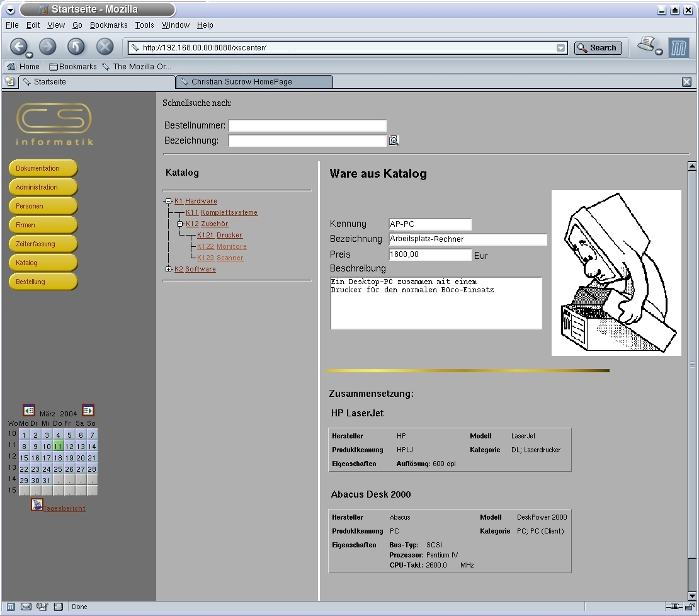This screenshot has width=699, height=616.
Task: Click the Home icon in bookmarks bar
Action: coord(11,66)
